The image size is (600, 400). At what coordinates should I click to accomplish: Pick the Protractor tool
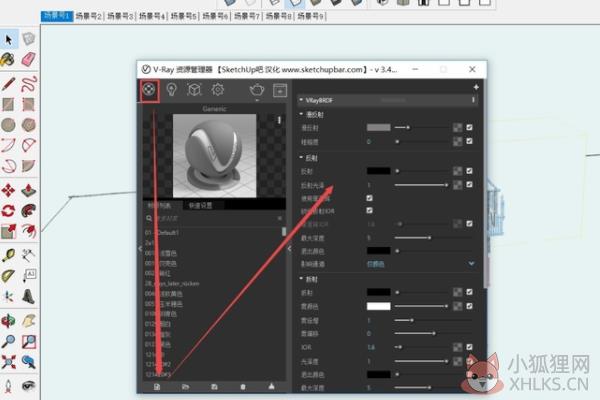8,276
